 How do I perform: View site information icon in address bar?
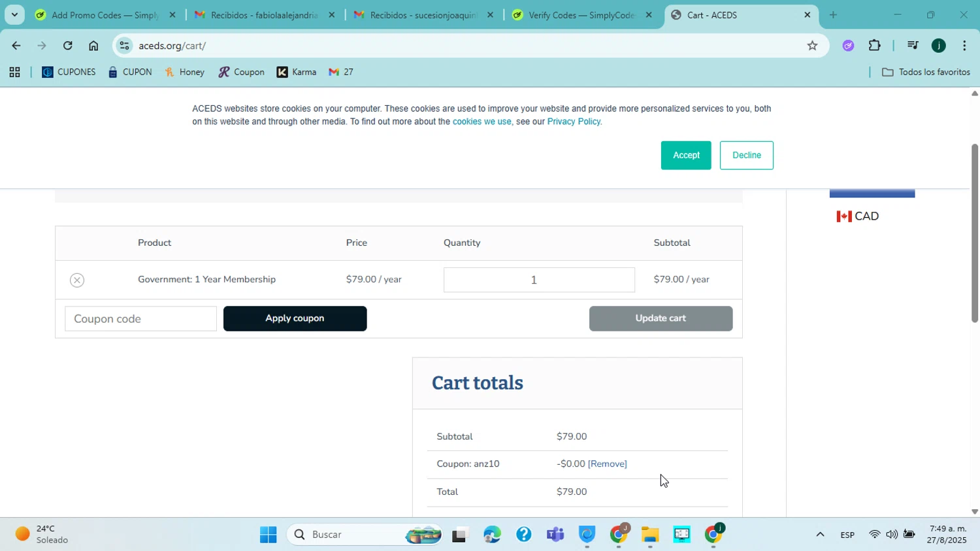click(x=124, y=46)
